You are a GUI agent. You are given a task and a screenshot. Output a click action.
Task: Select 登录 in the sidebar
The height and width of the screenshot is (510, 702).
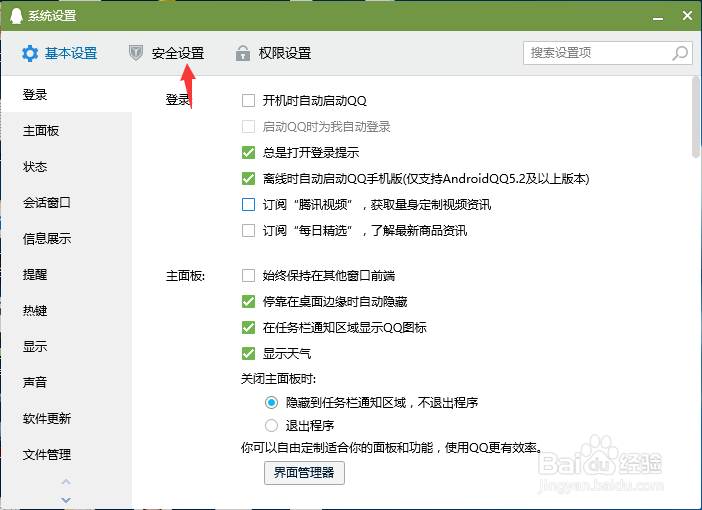tap(66, 94)
